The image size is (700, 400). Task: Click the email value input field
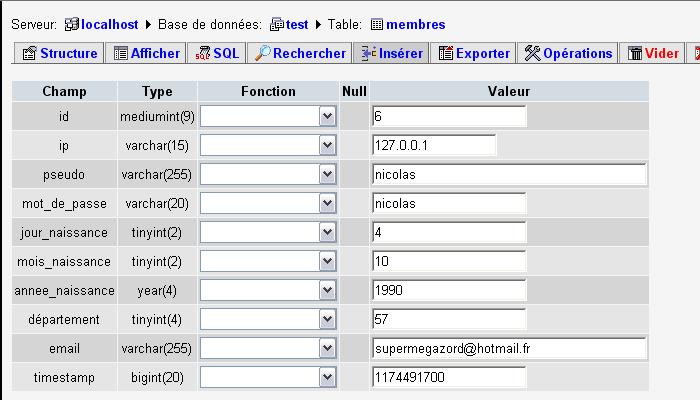click(x=509, y=349)
